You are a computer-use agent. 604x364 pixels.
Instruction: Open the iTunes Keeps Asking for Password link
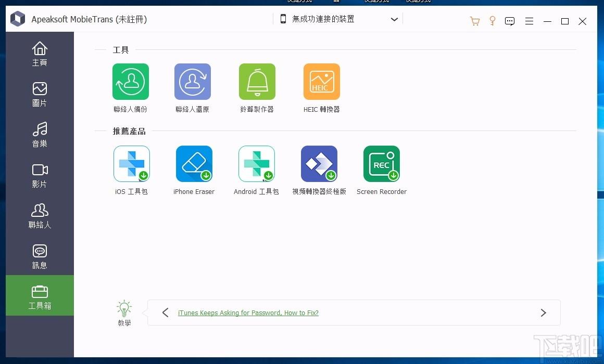248,313
